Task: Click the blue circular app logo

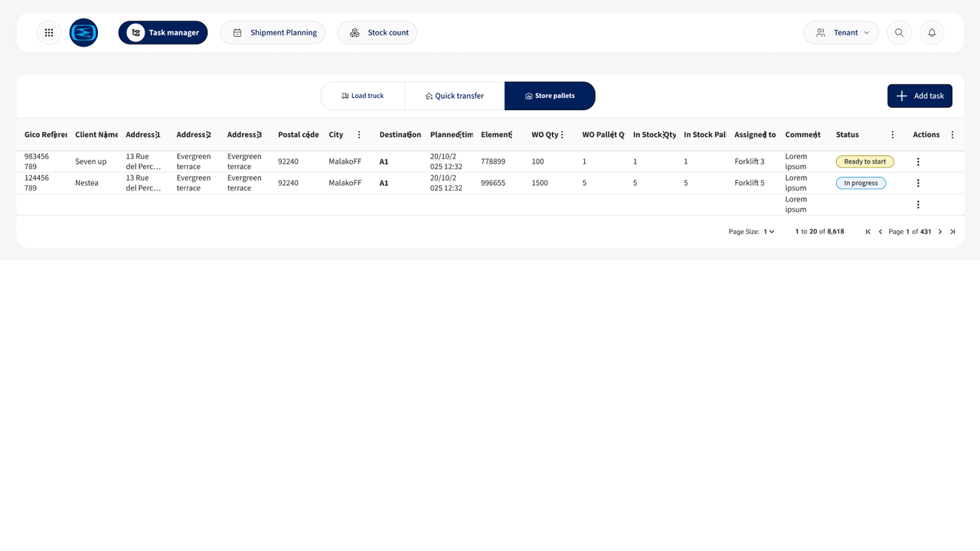Action: tap(83, 33)
